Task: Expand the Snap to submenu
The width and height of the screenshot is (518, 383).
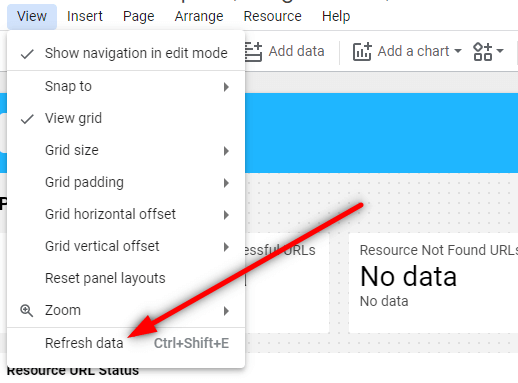Action: click(126, 86)
